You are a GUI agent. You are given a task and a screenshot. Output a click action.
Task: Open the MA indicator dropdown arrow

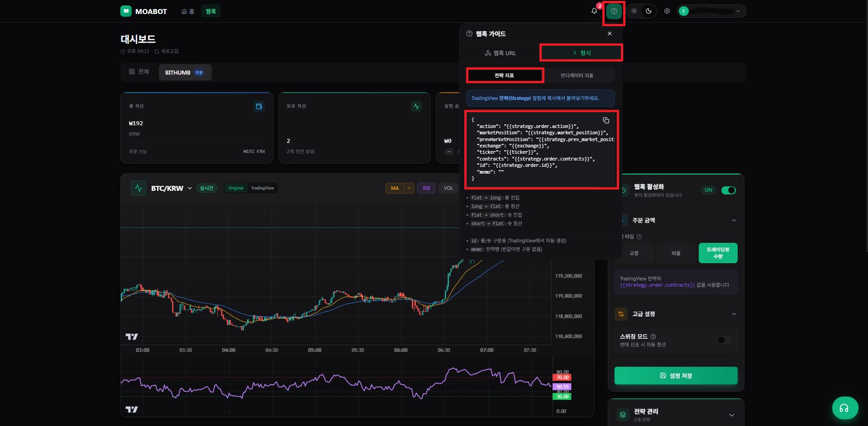[x=409, y=188]
